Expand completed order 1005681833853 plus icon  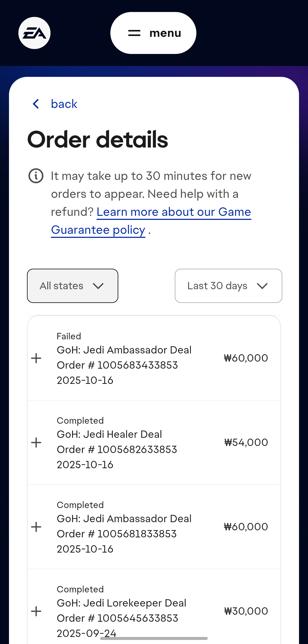tap(36, 527)
